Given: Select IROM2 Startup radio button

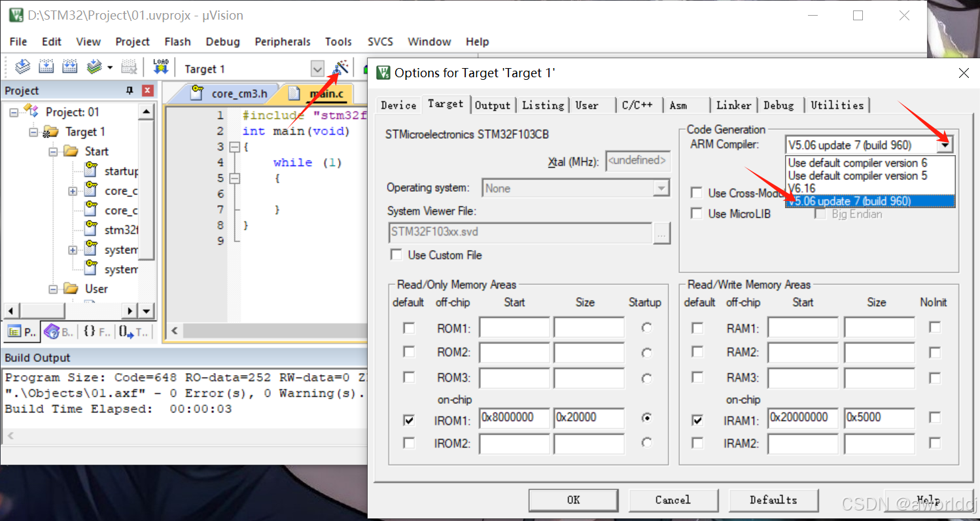Looking at the screenshot, I should 647,443.
